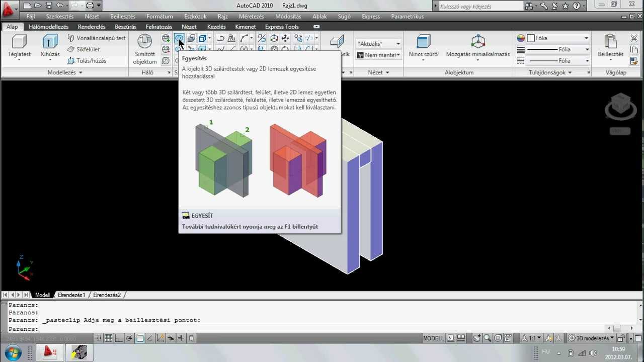Expand the Tulajdonságok panel

click(x=550, y=72)
